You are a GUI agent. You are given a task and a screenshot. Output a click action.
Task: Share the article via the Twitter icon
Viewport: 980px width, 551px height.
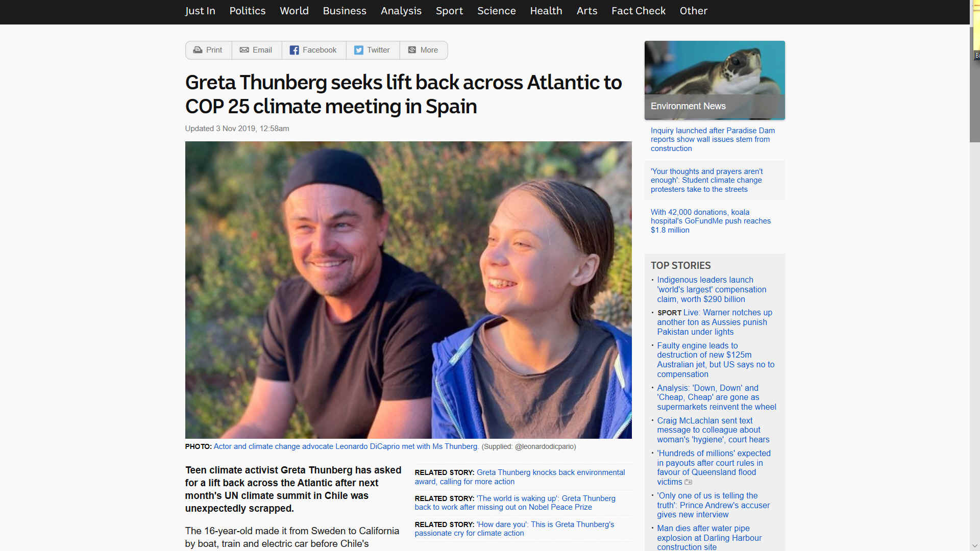click(x=359, y=50)
